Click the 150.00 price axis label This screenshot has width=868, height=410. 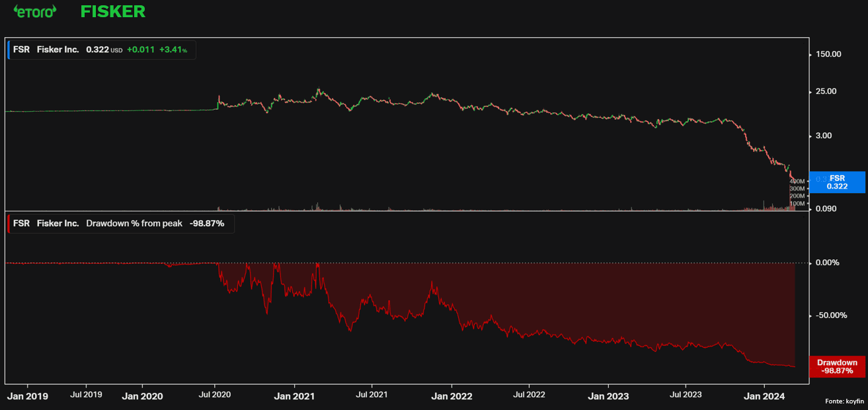click(x=828, y=54)
